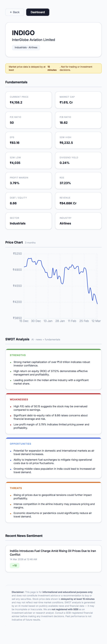Click the Industry card showing Airlines

pos(79,221)
